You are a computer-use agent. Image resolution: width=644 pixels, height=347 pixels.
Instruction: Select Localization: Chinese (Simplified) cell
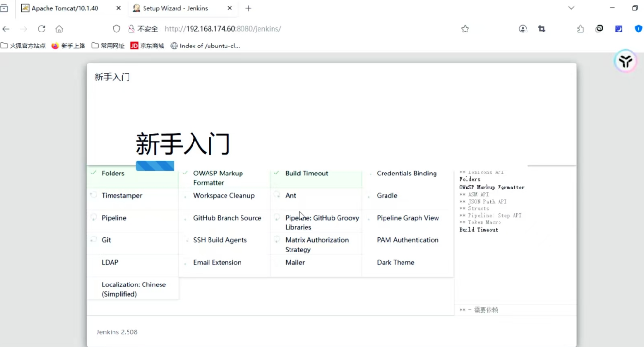133,288
